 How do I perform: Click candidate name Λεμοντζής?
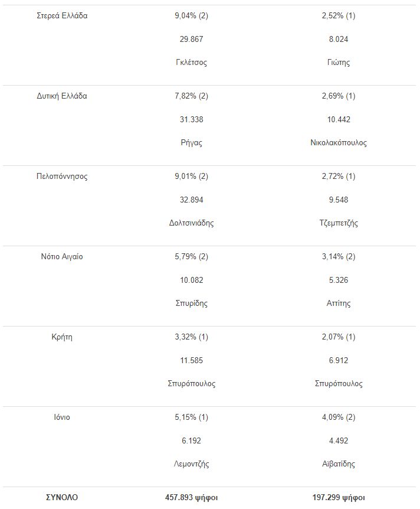click(x=192, y=464)
